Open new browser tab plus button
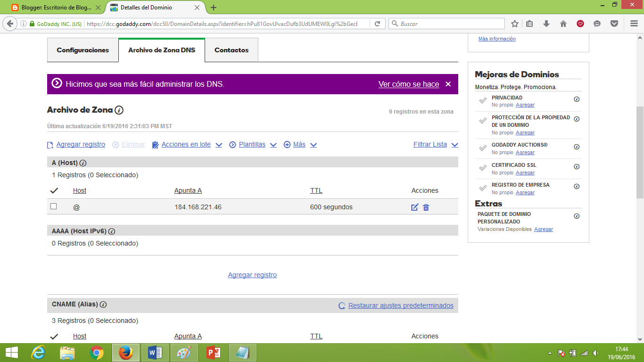644x362 pixels. pyautogui.click(x=214, y=8)
